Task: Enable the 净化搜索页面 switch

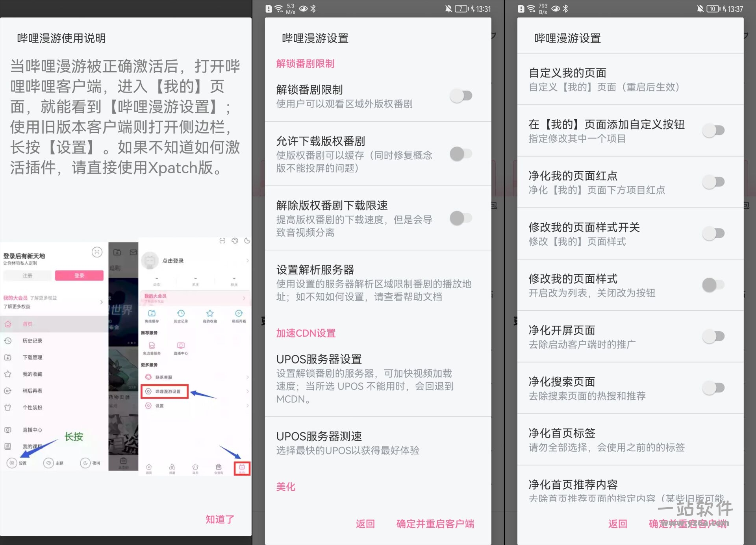Action: click(713, 388)
